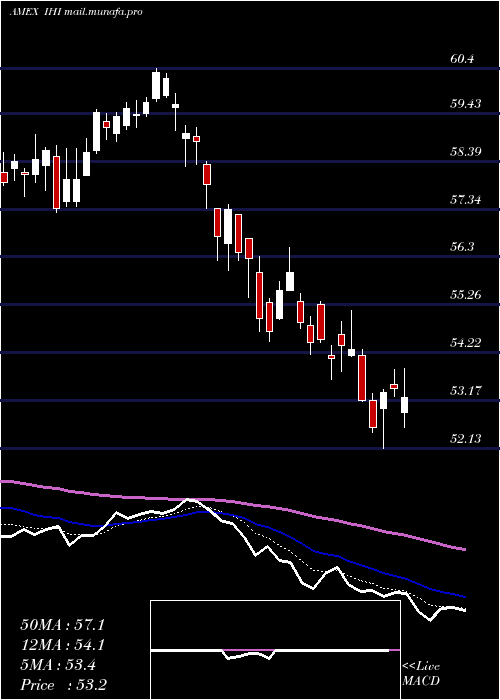Click the last white candlestick on the right
Image resolution: width=500 pixels, height=700 pixels.
tap(404, 405)
